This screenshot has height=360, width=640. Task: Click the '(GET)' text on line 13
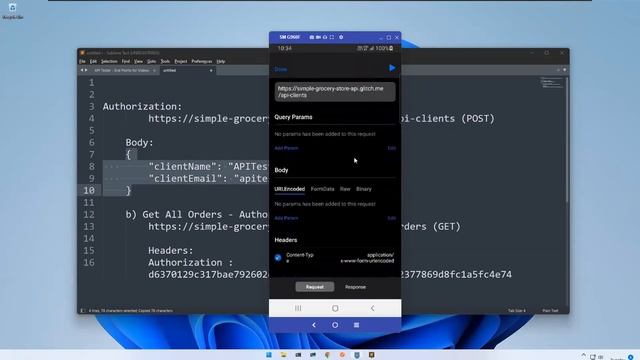click(x=447, y=227)
